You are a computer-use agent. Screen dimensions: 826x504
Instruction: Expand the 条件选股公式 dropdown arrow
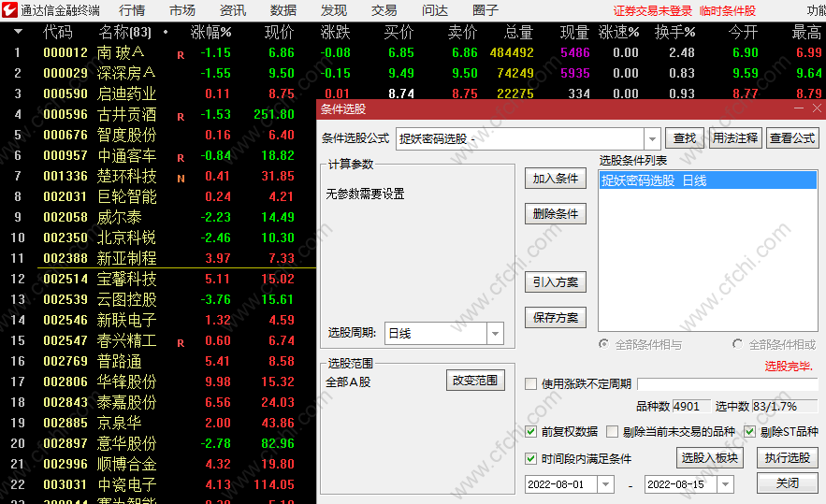pyautogui.click(x=652, y=139)
